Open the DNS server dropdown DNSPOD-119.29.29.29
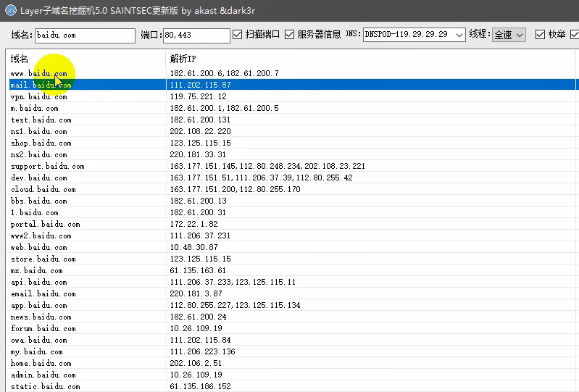 pyautogui.click(x=414, y=35)
